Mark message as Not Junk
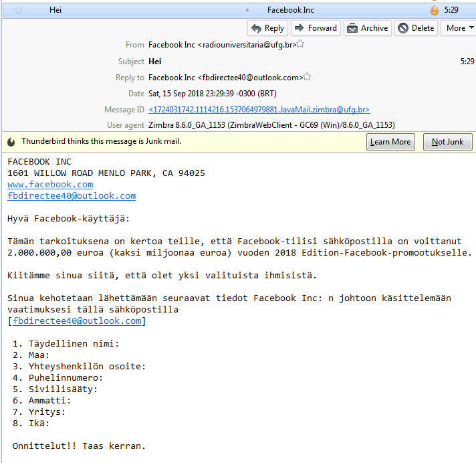This screenshot has height=463, width=476. pyautogui.click(x=448, y=142)
